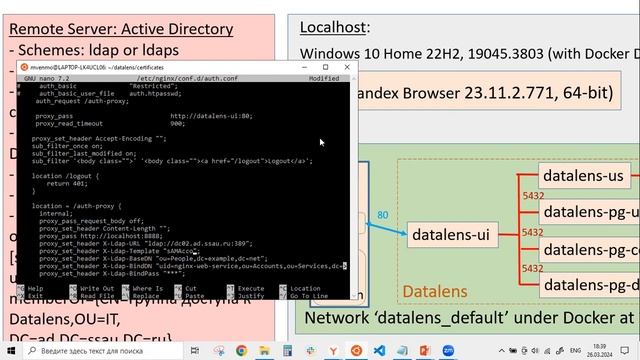Open the notepad-like app icon next to VS Code

click(x=402, y=351)
